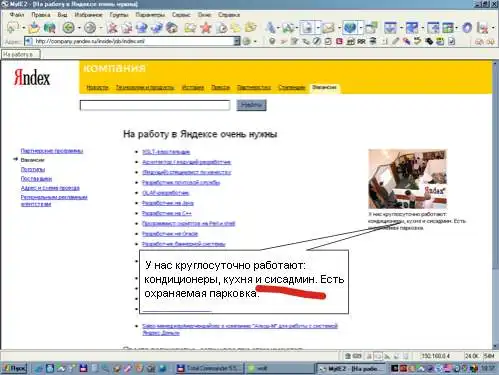Click the globe-with-page refresh icon

coord(142,28)
